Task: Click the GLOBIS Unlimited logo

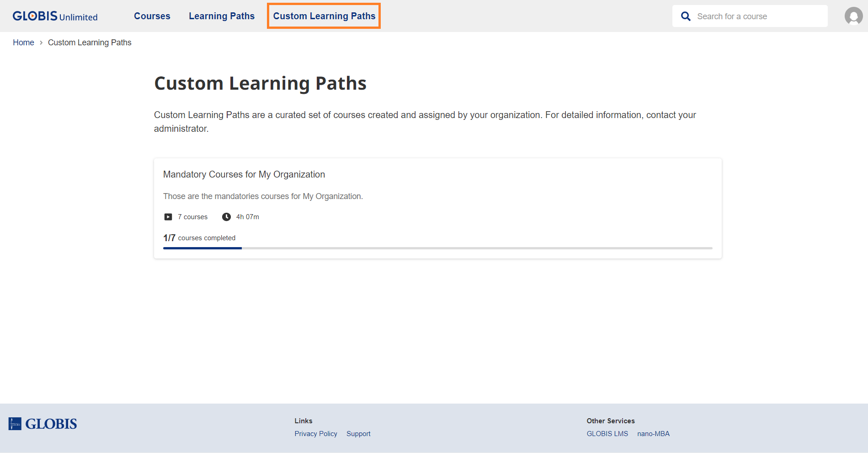Action: pyautogui.click(x=54, y=16)
